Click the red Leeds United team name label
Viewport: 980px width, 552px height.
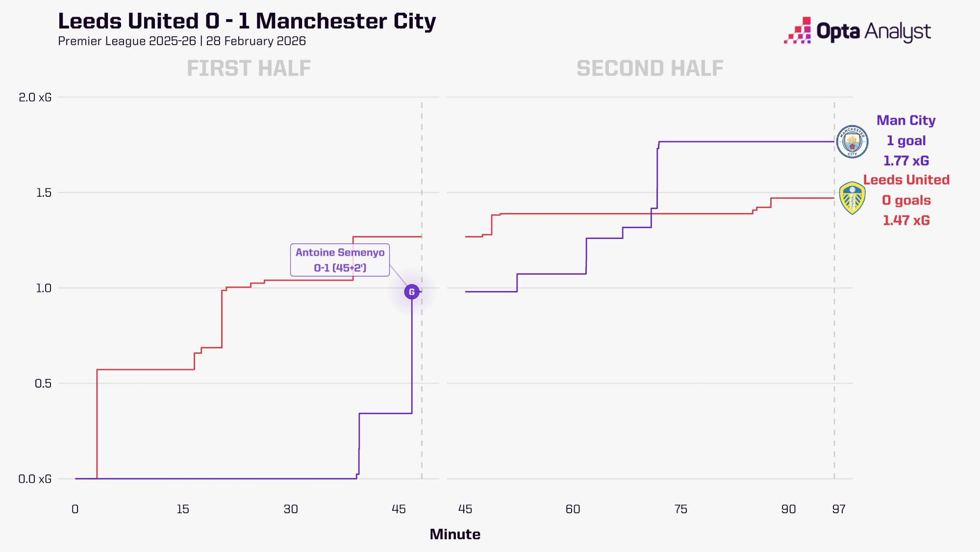906,180
